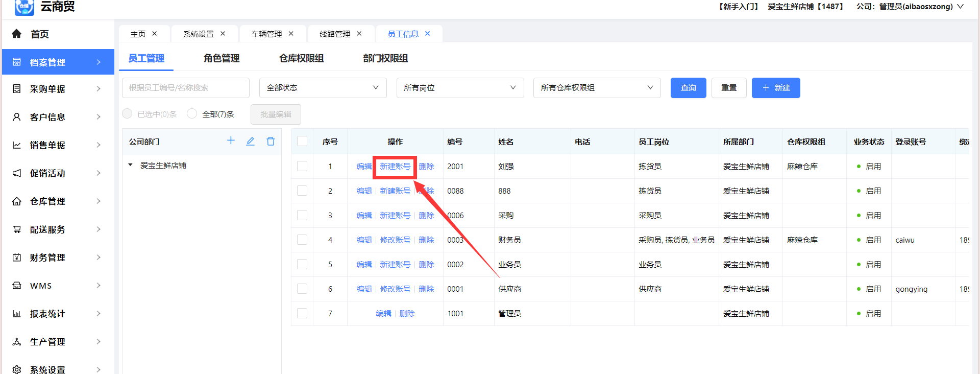Image resolution: width=980 pixels, height=374 pixels.
Task: Click the edit department pencil icon
Action: coord(250,141)
